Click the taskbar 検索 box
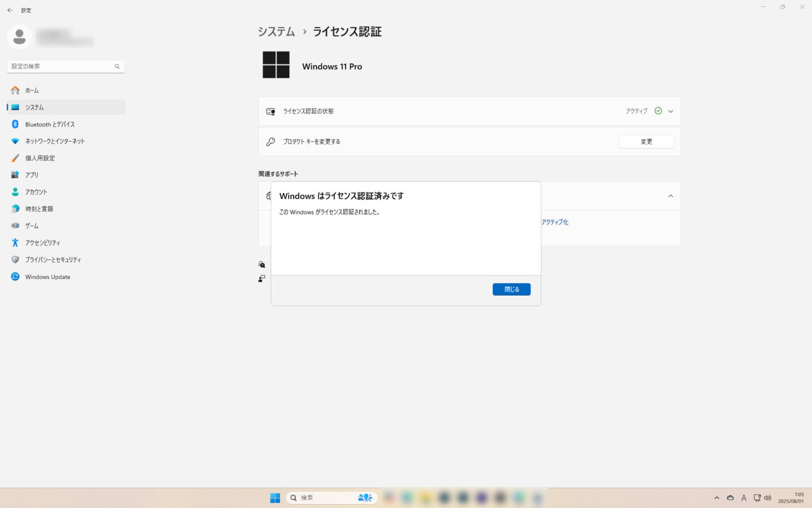This screenshot has width=812, height=508. click(332, 498)
